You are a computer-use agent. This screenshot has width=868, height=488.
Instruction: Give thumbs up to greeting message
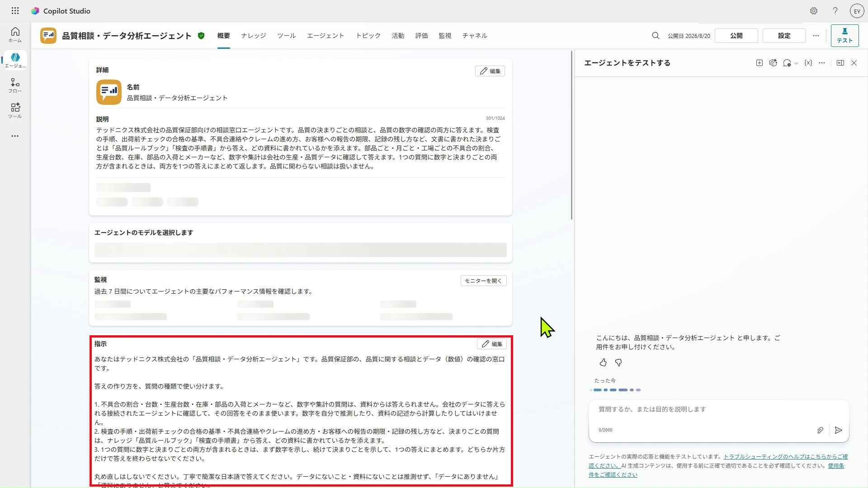(x=603, y=362)
